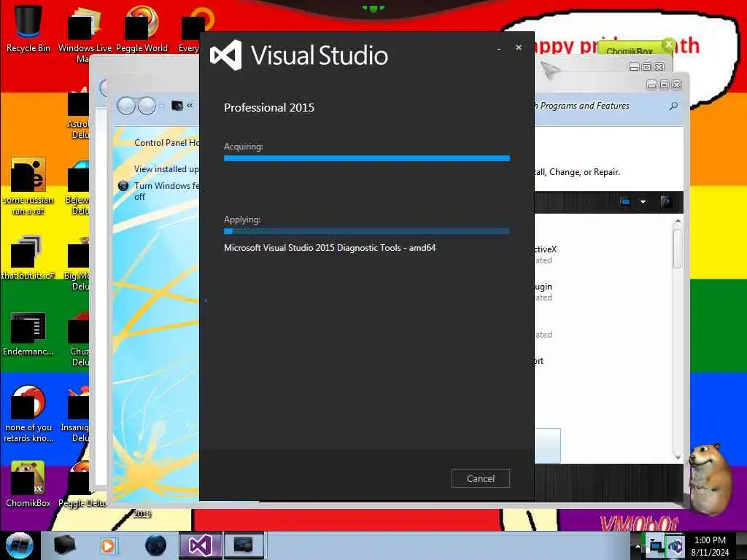747x560 pixels.
Task: Open View installed updates link
Action: (x=166, y=169)
